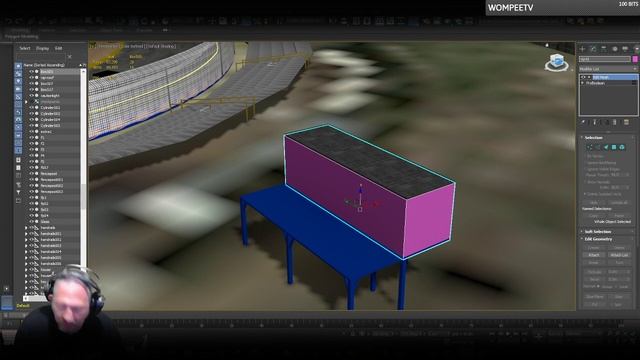Toggle Edit Mesh modifier eye in stack
This screenshot has height=360, width=640.
click(x=584, y=77)
